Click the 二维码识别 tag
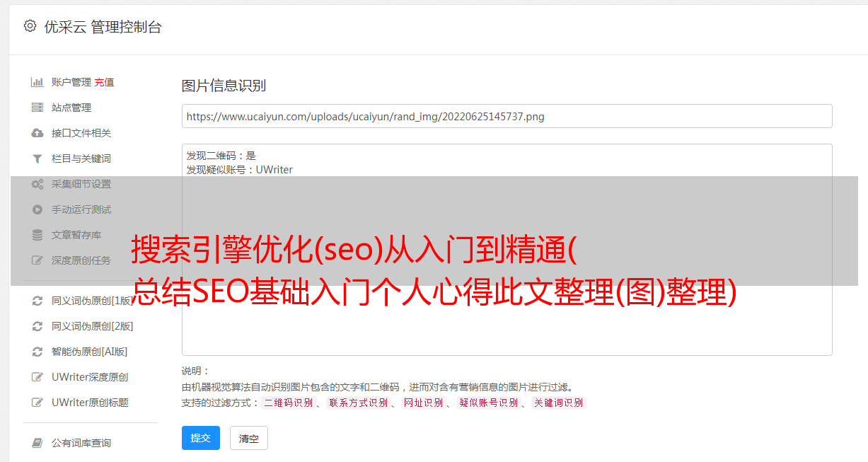The height and width of the screenshot is (462, 868). click(288, 403)
